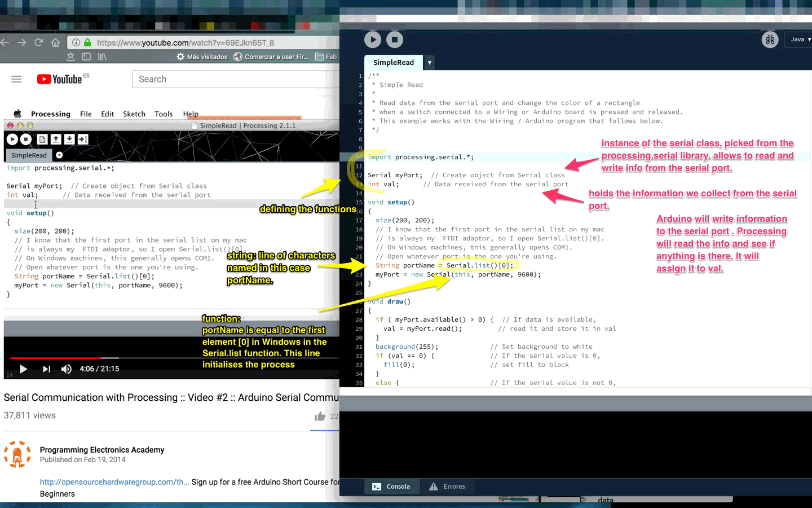Go to the Firefox home page
812x508 pixels.
point(55,42)
